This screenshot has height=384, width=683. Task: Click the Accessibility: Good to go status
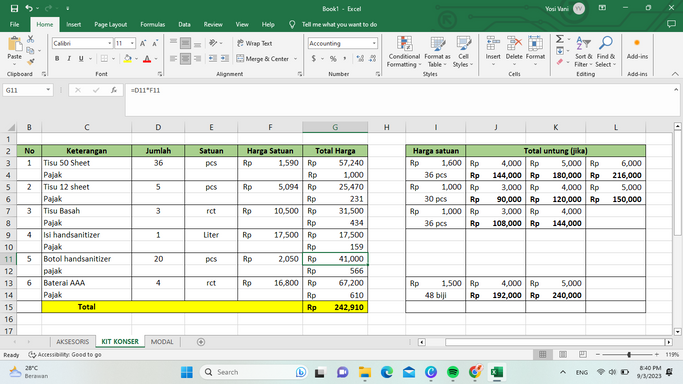pos(65,354)
